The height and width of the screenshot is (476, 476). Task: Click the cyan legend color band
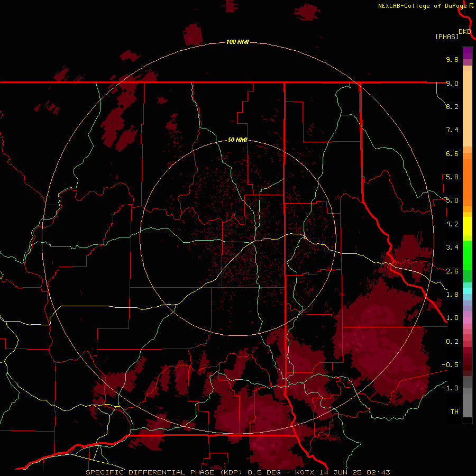coord(467,291)
